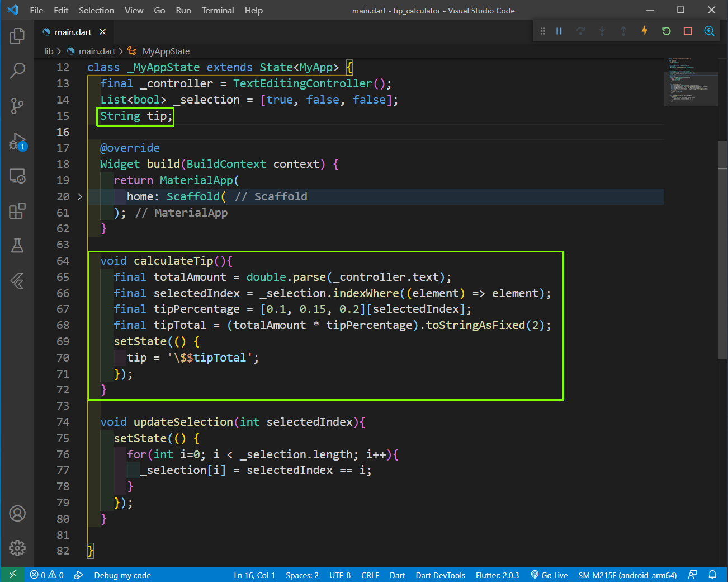Image resolution: width=728 pixels, height=582 pixels.
Task: Open Dart DevTools widget inspector icon
Action: point(709,31)
